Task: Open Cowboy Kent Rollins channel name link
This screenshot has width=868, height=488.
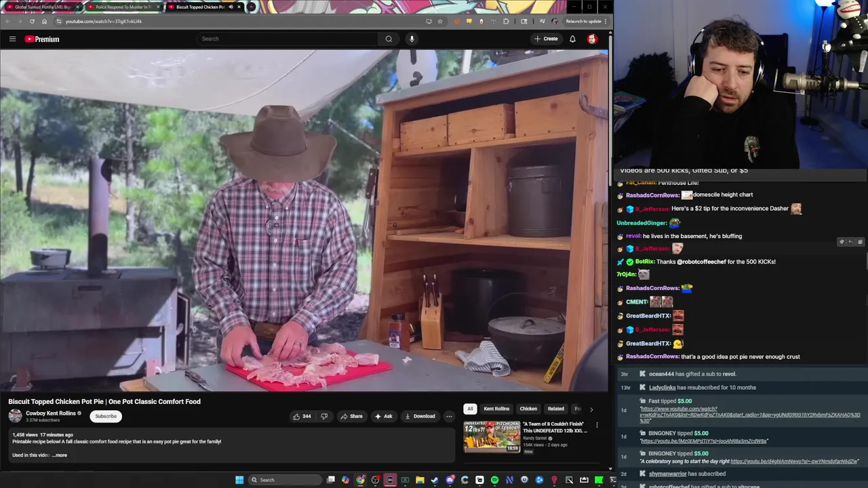Action: 51,413
